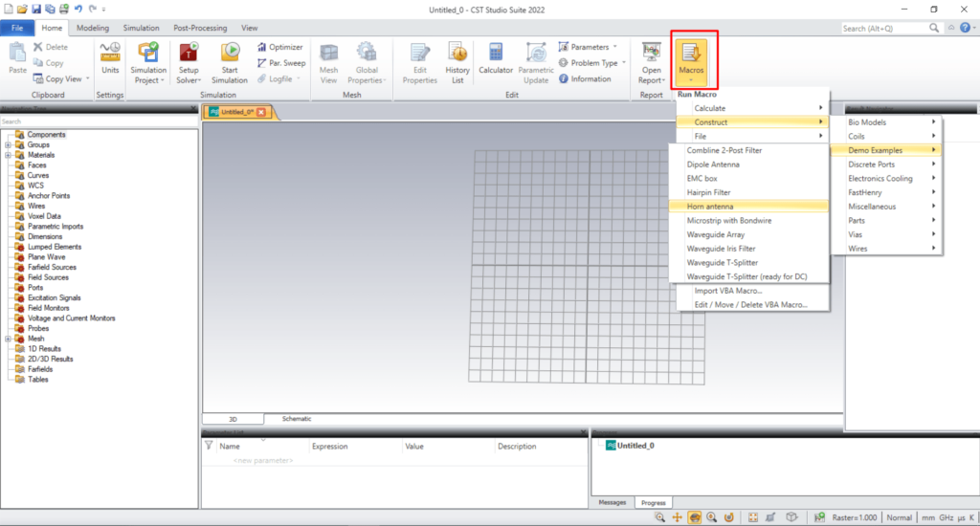Select Lumped Elements tree item

click(55, 247)
